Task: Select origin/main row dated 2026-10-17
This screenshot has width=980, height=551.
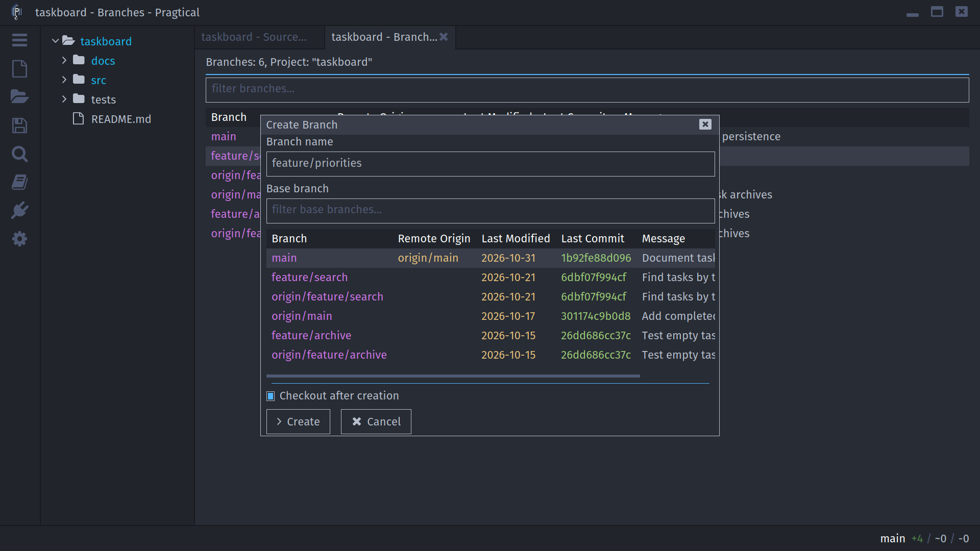Action: pos(491,316)
